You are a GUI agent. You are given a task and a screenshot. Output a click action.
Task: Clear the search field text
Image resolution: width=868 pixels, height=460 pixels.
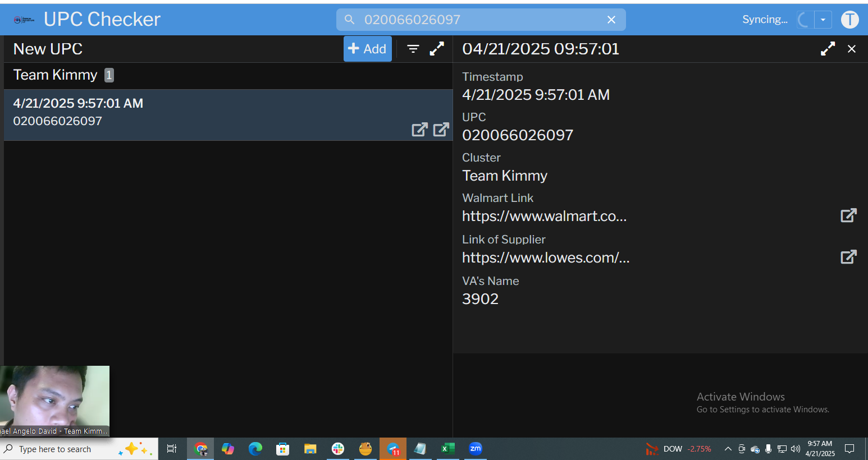[611, 20]
